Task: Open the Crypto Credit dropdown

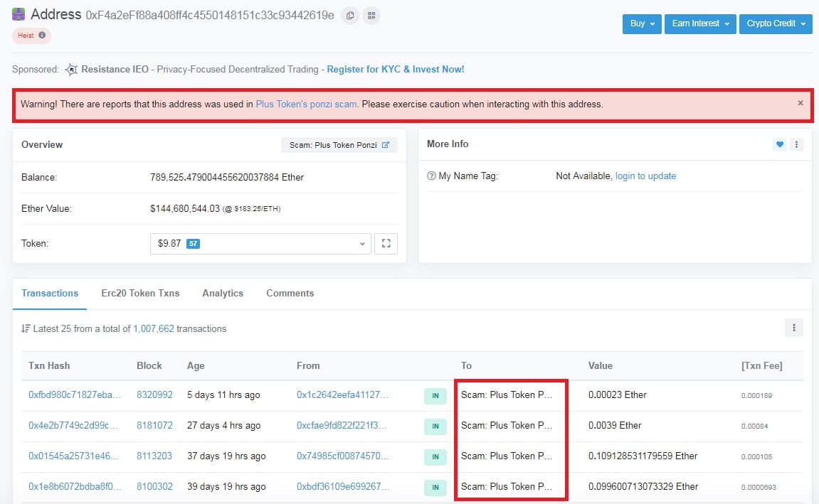Action: click(x=776, y=23)
